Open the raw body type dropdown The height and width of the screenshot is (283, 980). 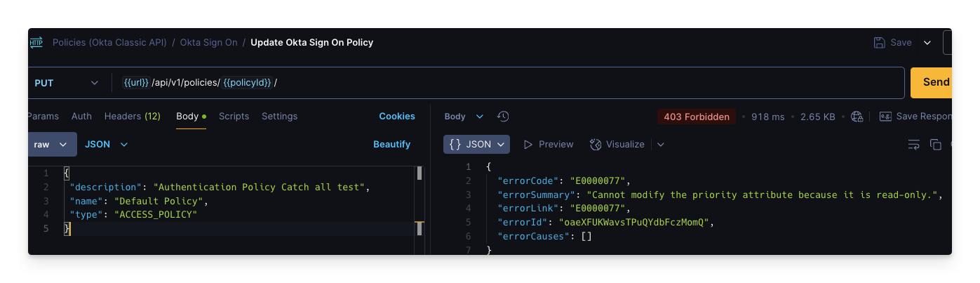(51, 144)
